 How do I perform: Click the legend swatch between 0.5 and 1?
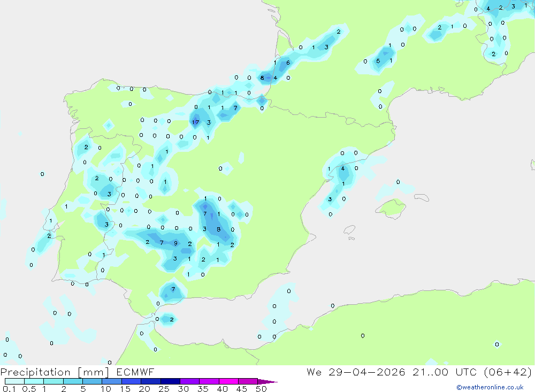pos(34,381)
